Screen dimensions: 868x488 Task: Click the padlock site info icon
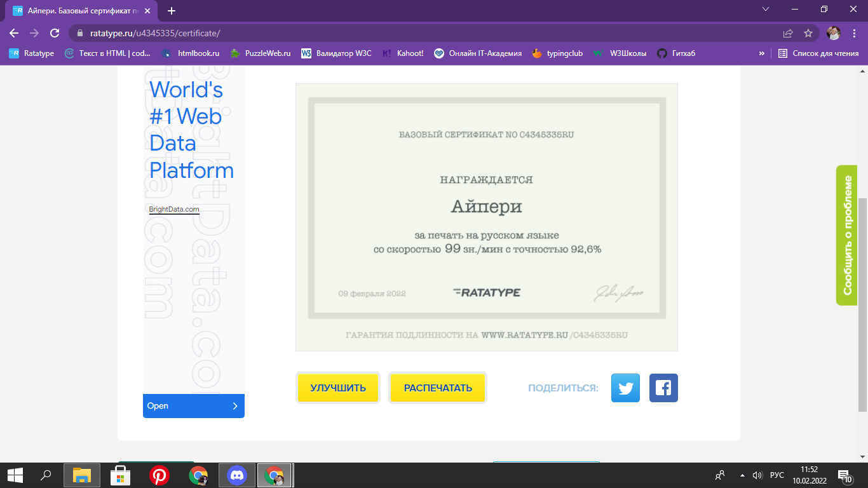point(80,33)
